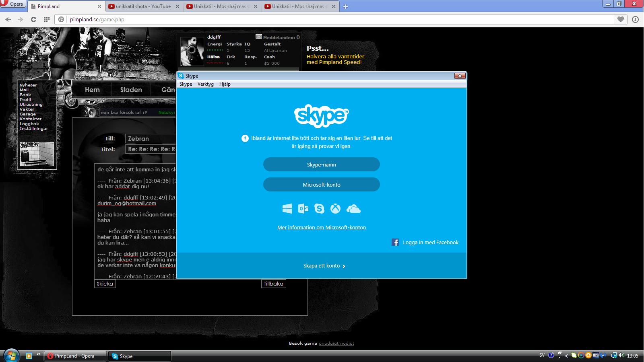Viewport: 644px width, 362px height.
Task: Click the Skicka button
Action: pyautogui.click(x=105, y=284)
